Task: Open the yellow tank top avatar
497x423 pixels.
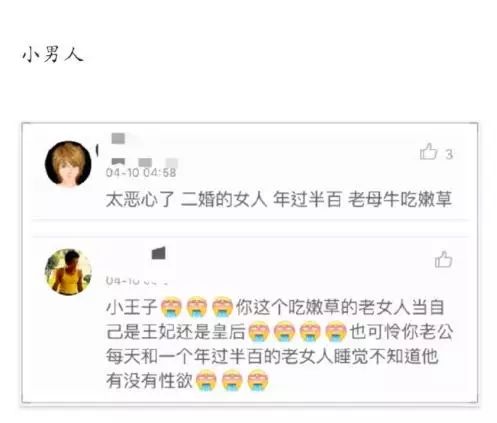Action: tap(68, 272)
